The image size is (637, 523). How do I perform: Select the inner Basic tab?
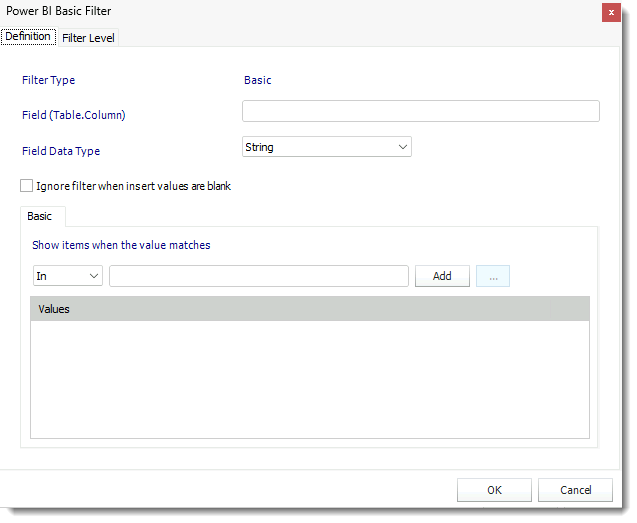tap(43, 216)
